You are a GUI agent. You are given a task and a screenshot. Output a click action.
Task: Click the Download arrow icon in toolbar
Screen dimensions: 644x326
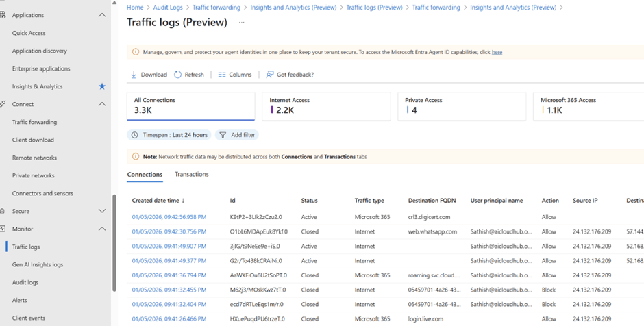point(134,75)
